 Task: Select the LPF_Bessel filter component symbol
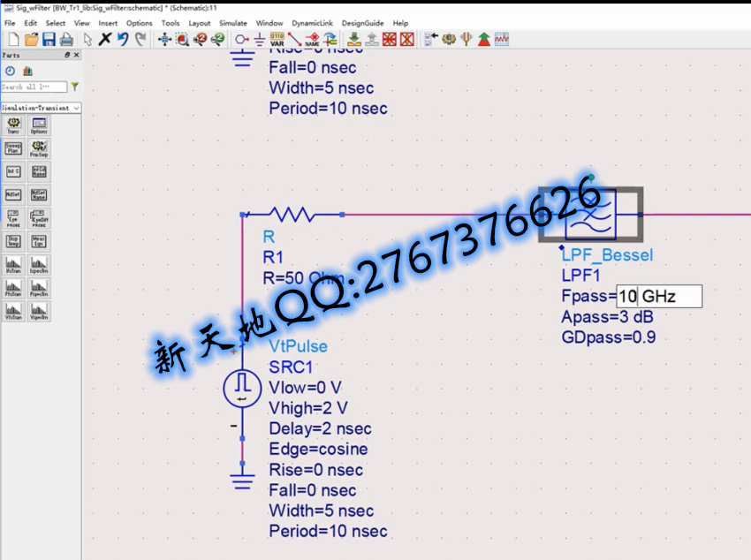[590, 214]
